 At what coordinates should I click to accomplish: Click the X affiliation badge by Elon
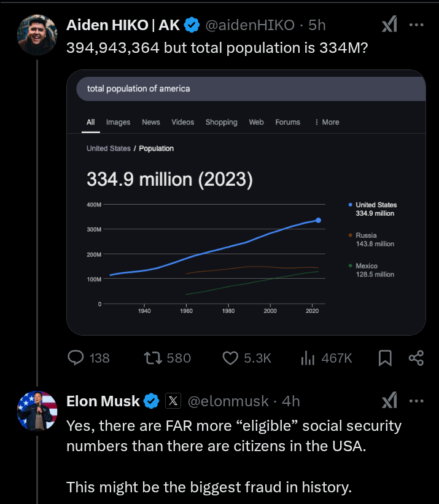pos(173,401)
